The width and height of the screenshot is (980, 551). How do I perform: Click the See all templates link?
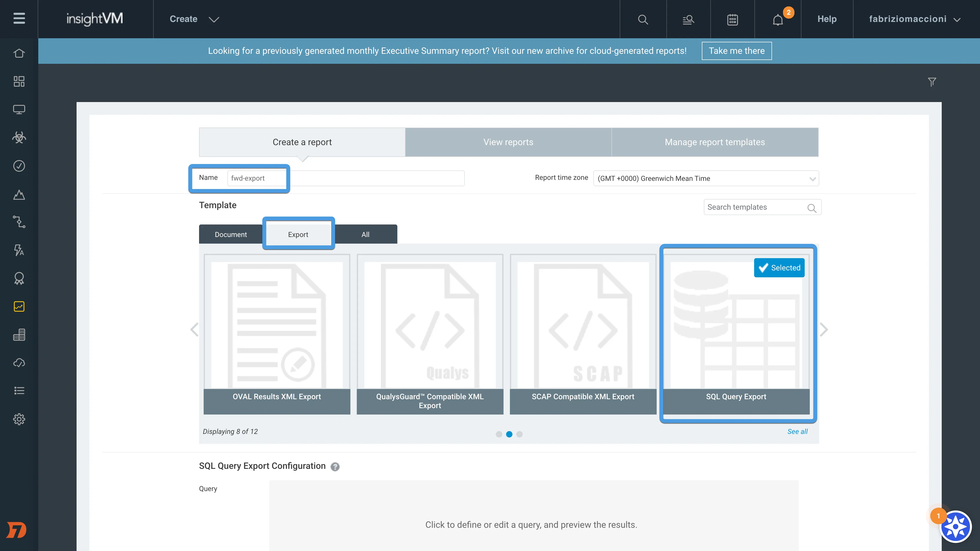tap(797, 432)
